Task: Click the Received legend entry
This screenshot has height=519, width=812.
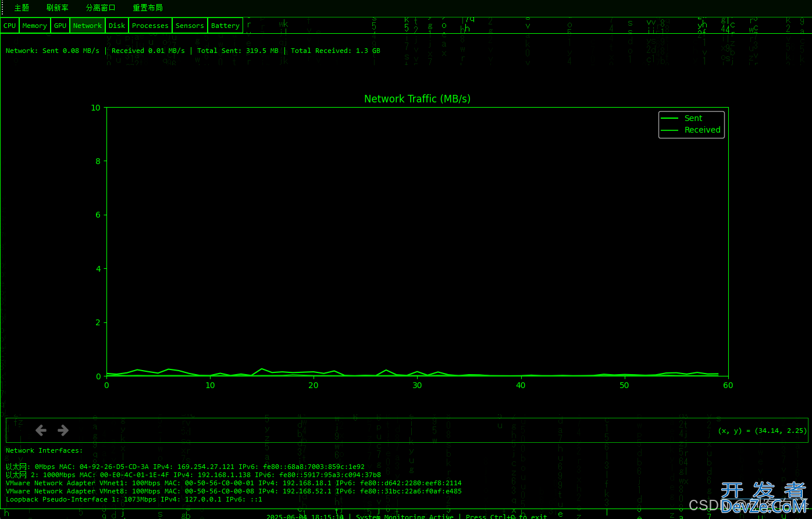Action: pos(691,130)
